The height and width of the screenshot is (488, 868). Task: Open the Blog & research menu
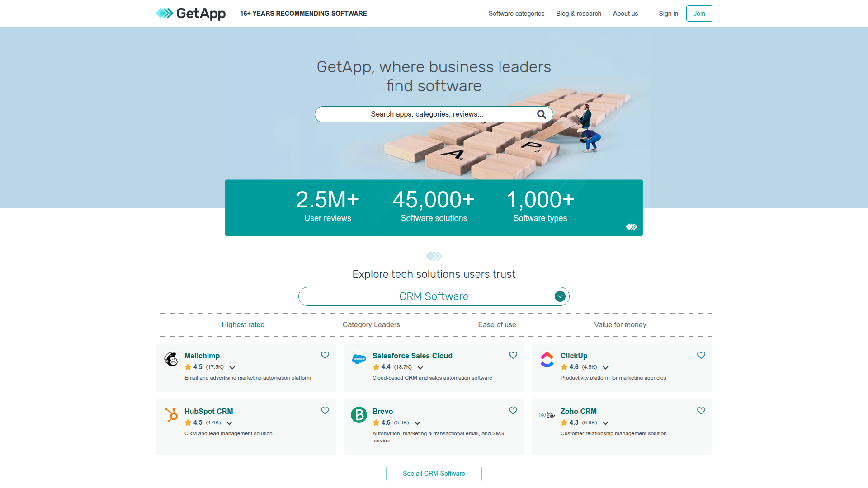579,14
